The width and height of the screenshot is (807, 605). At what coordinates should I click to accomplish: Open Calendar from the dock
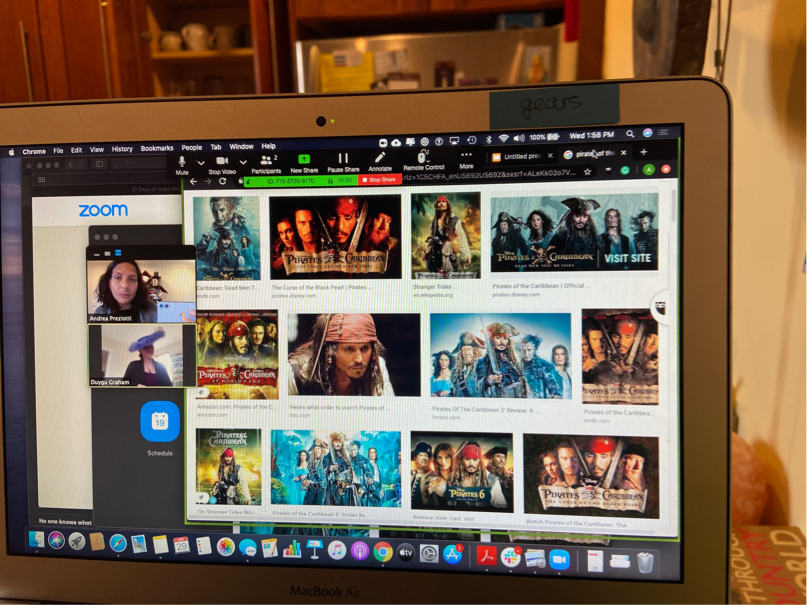(x=181, y=545)
